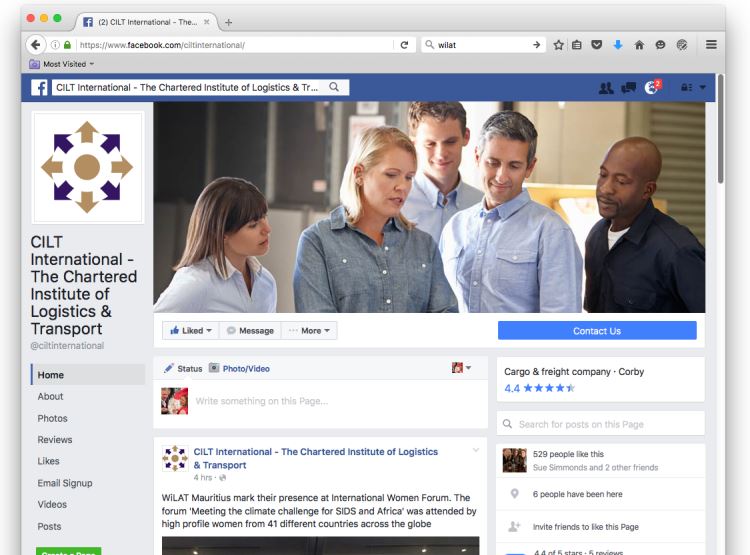Viewport: 750px width, 555px height.
Task: Close the CILT International browser tab
Action: (x=207, y=22)
